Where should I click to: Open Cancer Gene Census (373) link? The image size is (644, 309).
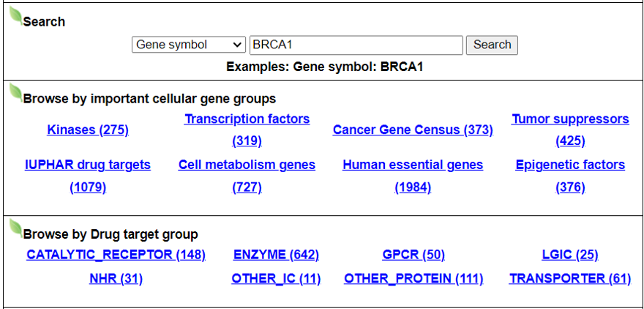[x=413, y=130]
